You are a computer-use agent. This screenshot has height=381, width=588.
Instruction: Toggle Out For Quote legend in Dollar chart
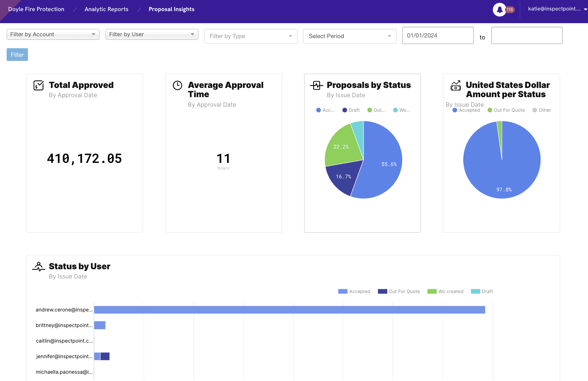pyautogui.click(x=506, y=110)
